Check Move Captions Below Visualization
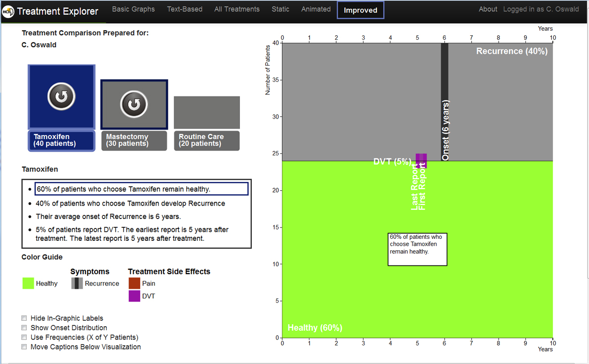 (24, 347)
